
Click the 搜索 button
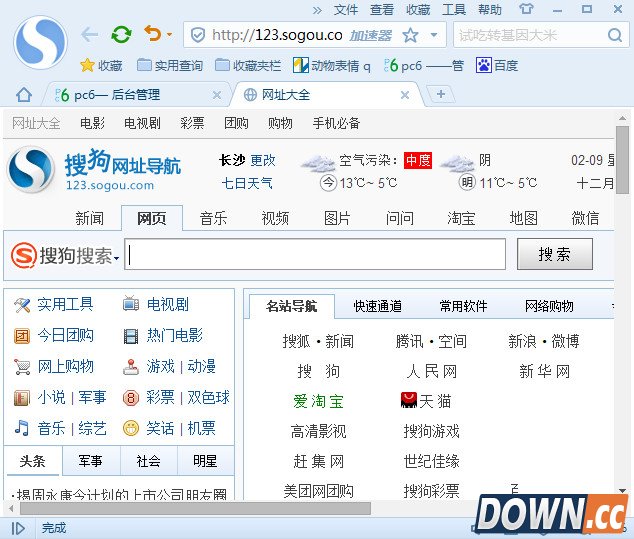[x=555, y=254]
